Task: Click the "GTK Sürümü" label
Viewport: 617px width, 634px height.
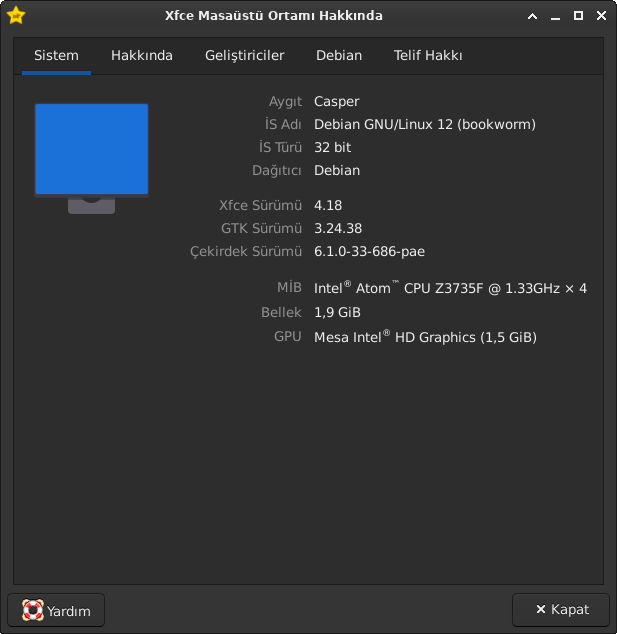Action: 261,228
